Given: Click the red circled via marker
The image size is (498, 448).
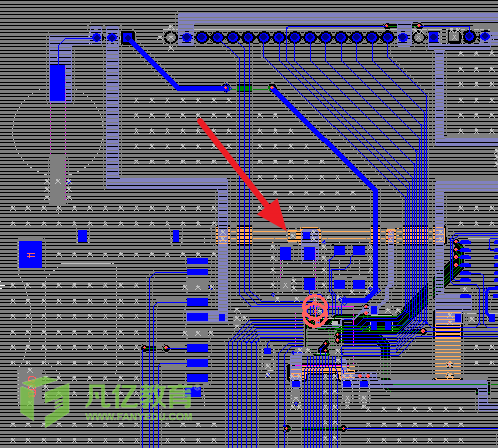Looking at the screenshot, I should [x=315, y=311].
